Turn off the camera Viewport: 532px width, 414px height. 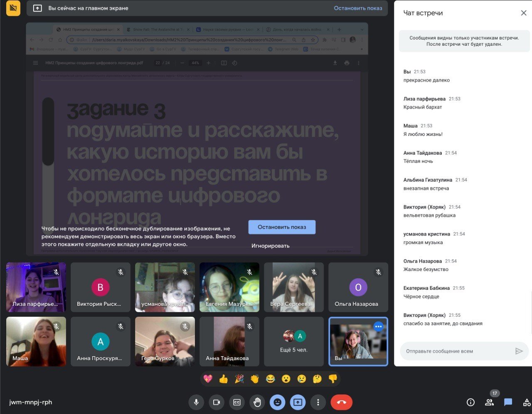click(x=217, y=402)
